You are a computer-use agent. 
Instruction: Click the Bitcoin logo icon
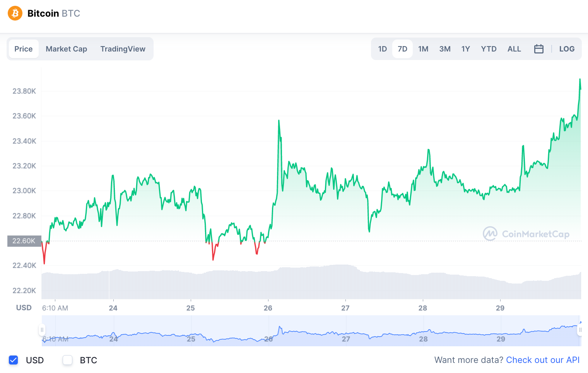[15, 13]
